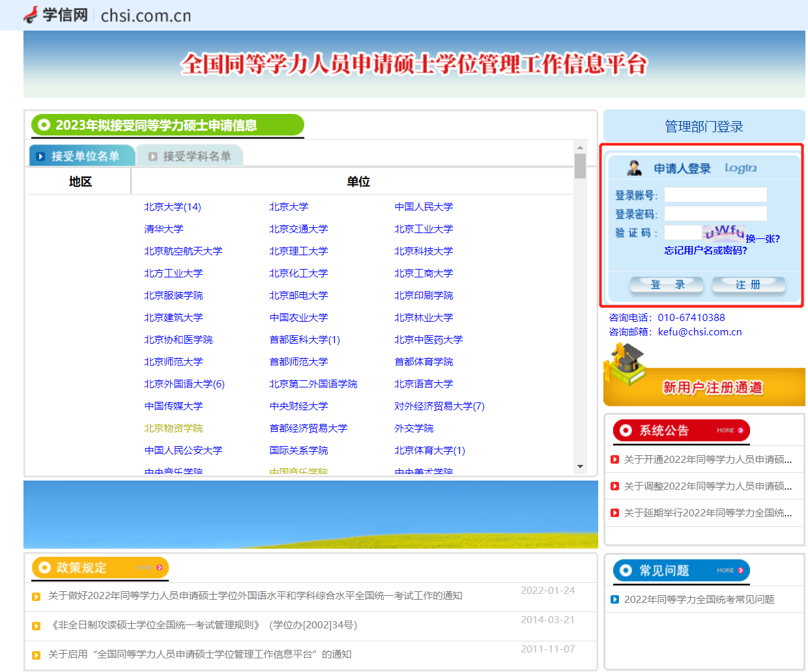This screenshot has height=672, width=808.
Task: Click the 学信网 logo in the header
Action: coord(55,15)
